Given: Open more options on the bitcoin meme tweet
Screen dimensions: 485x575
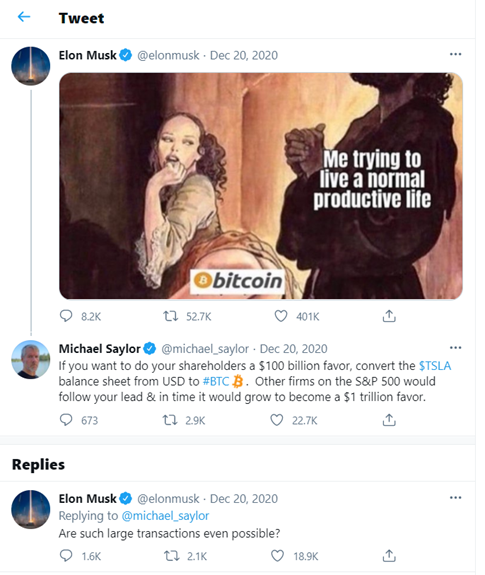Looking at the screenshot, I should (x=455, y=54).
